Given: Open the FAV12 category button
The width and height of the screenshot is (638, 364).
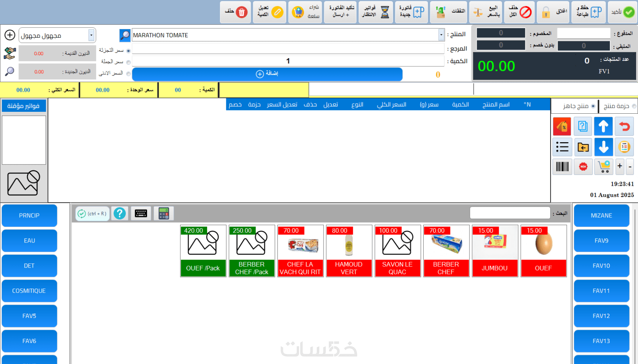Looking at the screenshot, I should [x=602, y=316].
